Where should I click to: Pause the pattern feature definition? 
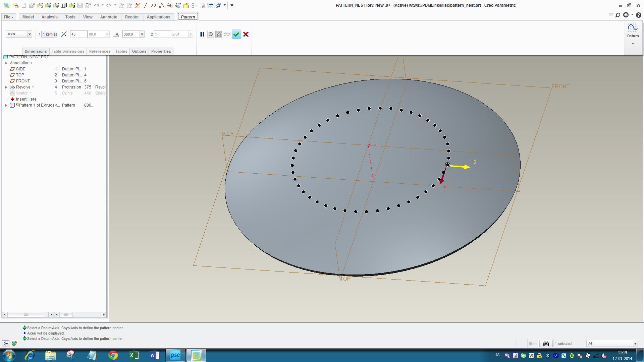click(202, 34)
